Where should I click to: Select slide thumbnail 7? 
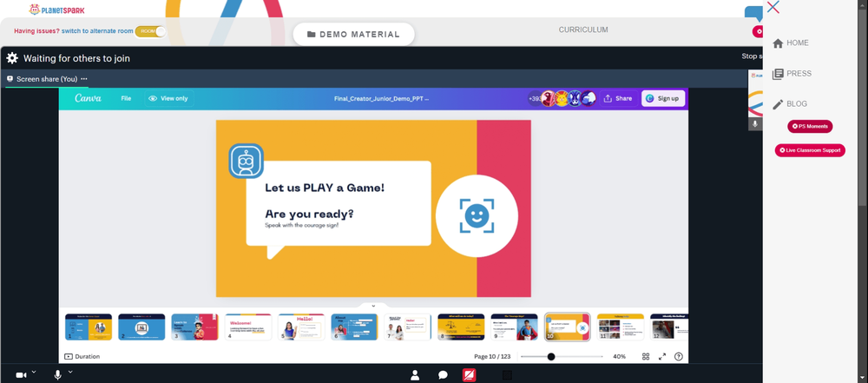pyautogui.click(x=407, y=327)
